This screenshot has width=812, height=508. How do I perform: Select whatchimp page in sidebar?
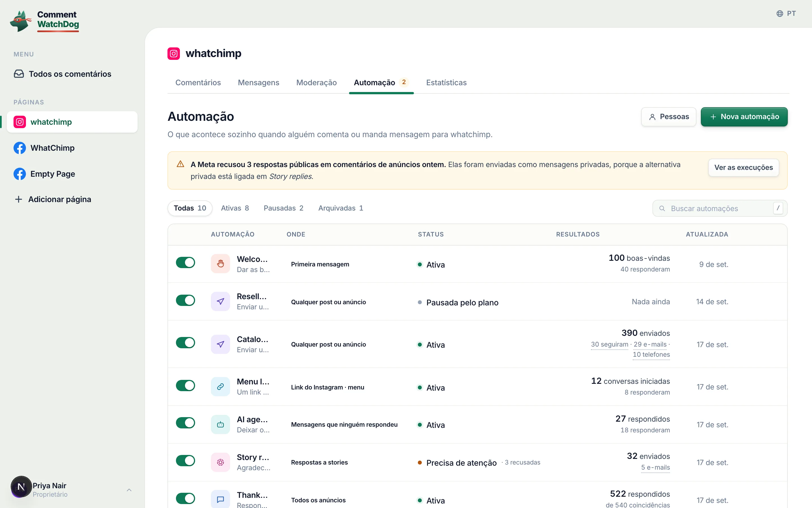[x=72, y=122]
